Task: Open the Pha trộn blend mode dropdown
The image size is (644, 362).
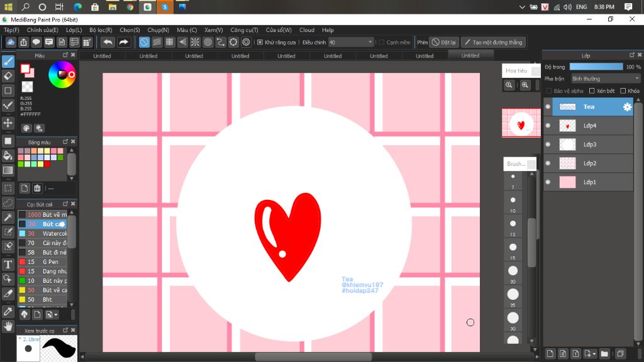Action: pyautogui.click(x=606, y=79)
